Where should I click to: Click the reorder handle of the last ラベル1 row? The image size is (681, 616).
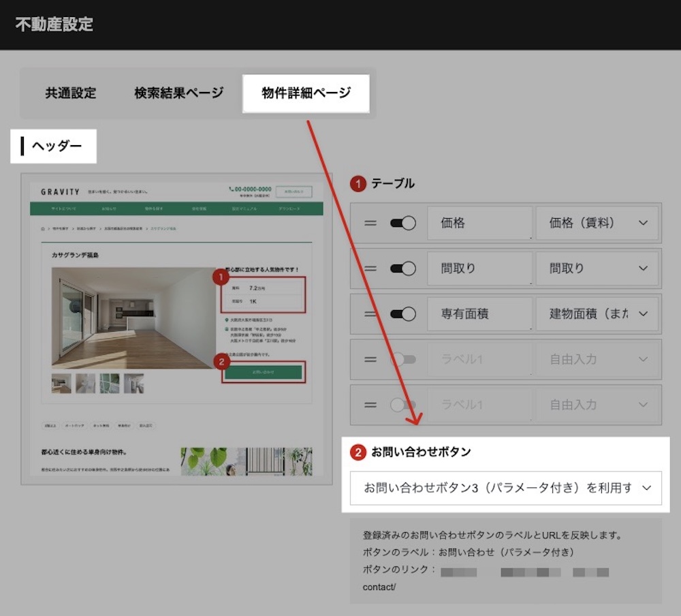370,405
